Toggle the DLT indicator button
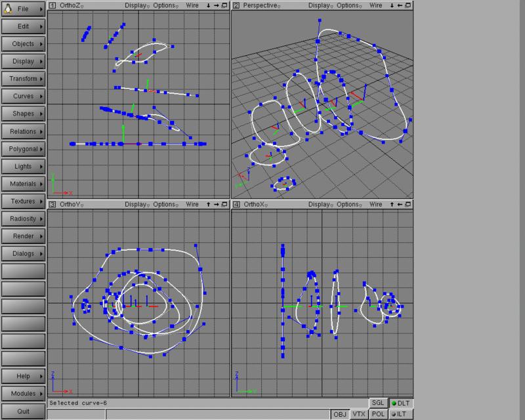525x420 pixels. (401, 403)
